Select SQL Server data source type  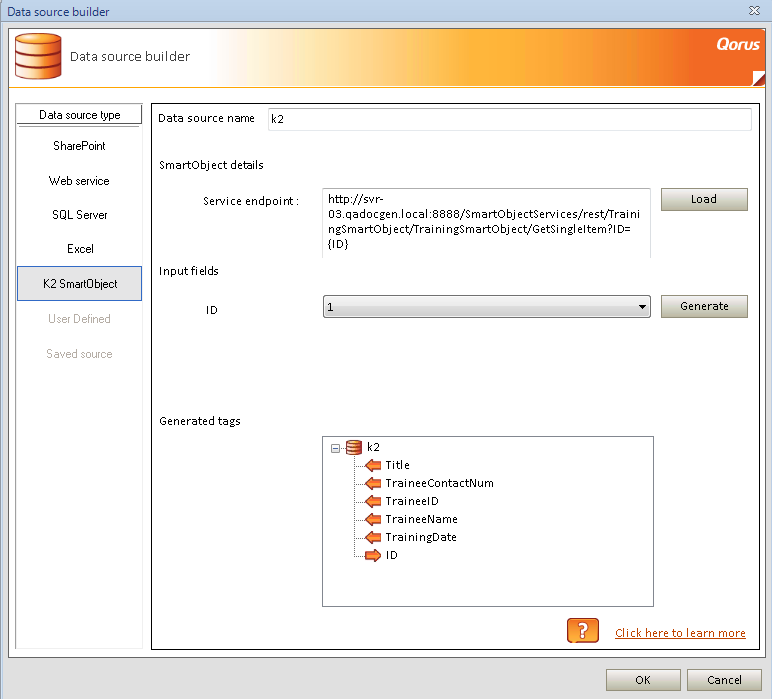click(79, 215)
